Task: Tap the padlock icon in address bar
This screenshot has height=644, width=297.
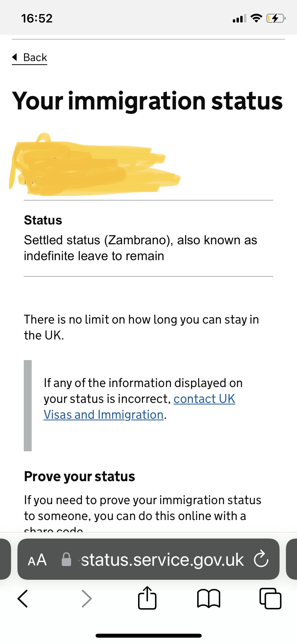Action: [x=66, y=559]
